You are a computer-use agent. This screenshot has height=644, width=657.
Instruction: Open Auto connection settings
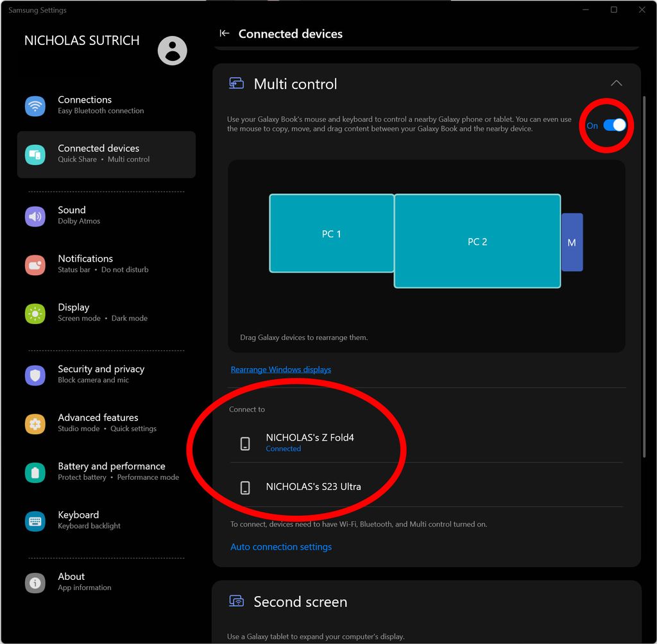(281, 547)
